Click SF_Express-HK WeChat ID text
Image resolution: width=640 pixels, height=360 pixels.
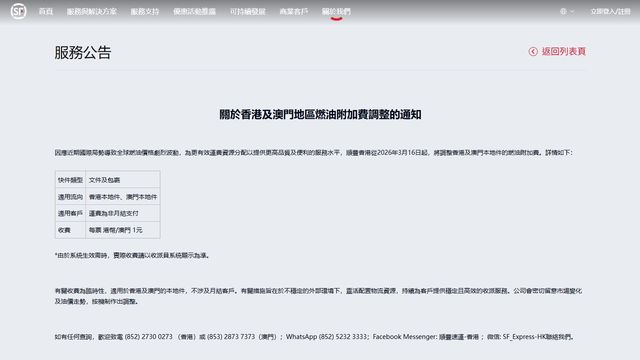click(524, 337)
